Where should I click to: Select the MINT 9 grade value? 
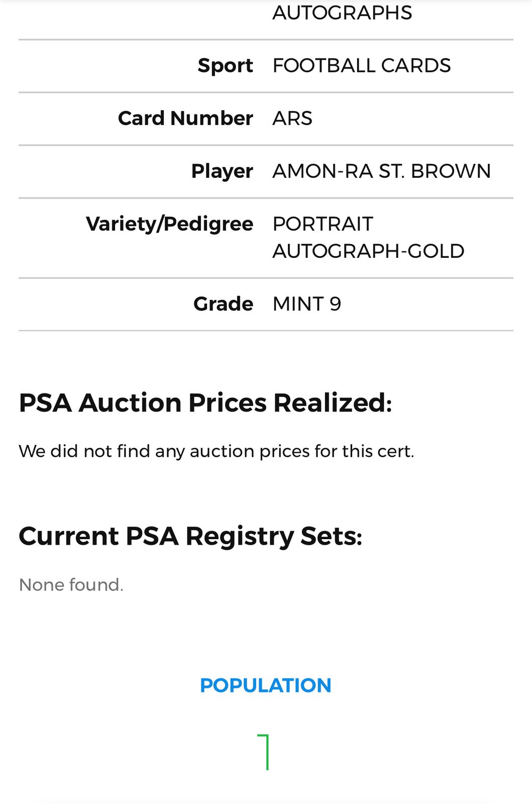tap(306, 304)
